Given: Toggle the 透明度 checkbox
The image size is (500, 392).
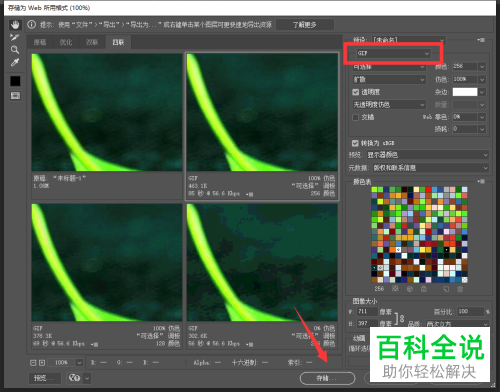Looking at the screenshot, I should pos(356,92).
